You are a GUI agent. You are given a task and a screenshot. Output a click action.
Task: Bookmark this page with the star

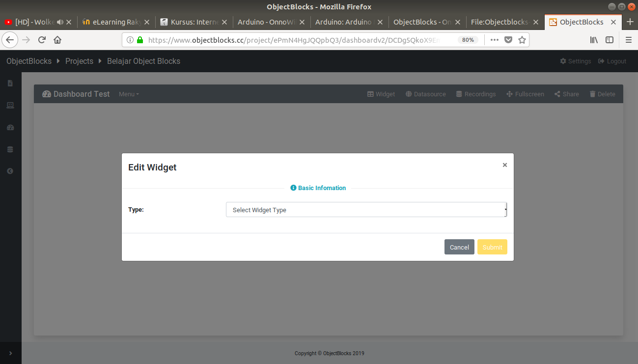coord(522,40)
